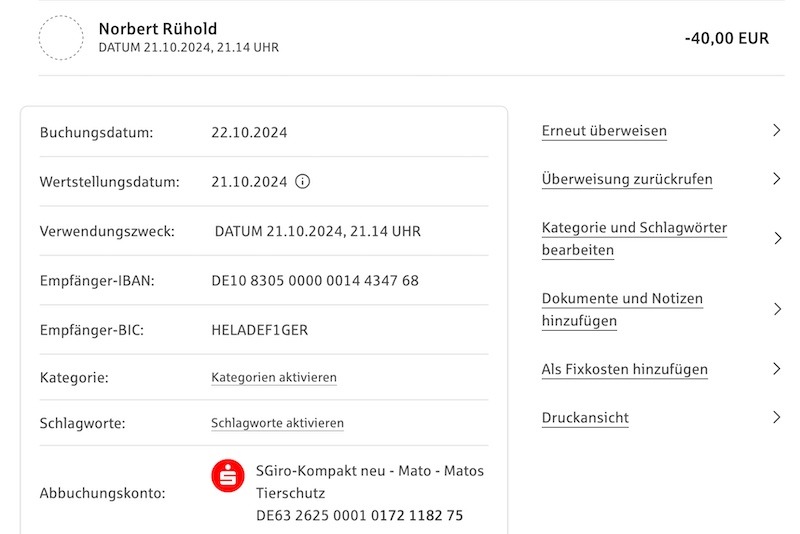Viewport: 800px width, 534px height.
Task: Click the recipient name Norbert Rühold
Action: click(158, 29)
